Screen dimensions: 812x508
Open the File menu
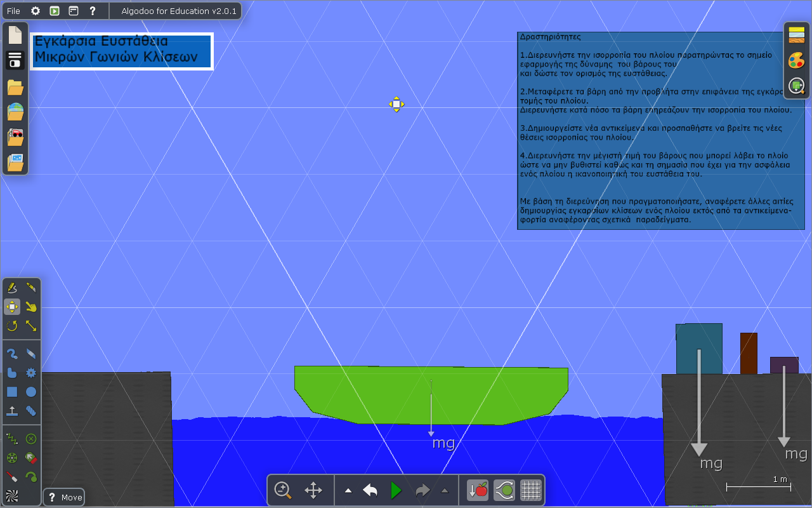point(13,11)
